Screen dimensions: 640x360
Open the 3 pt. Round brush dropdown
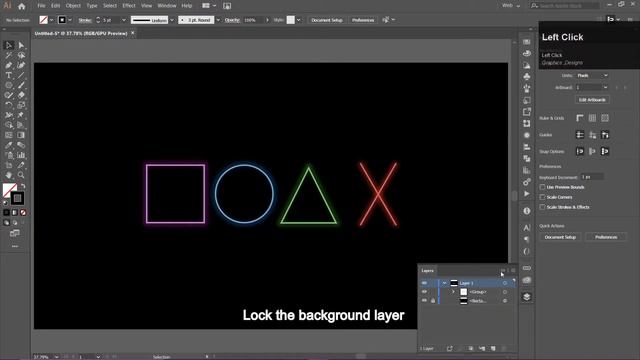pyautogui.click(x=218, y=20)
